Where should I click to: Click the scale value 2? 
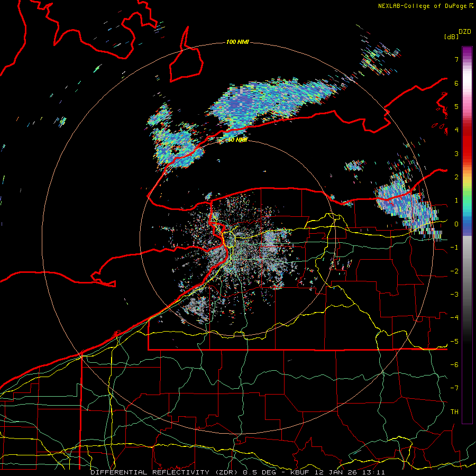456,177
